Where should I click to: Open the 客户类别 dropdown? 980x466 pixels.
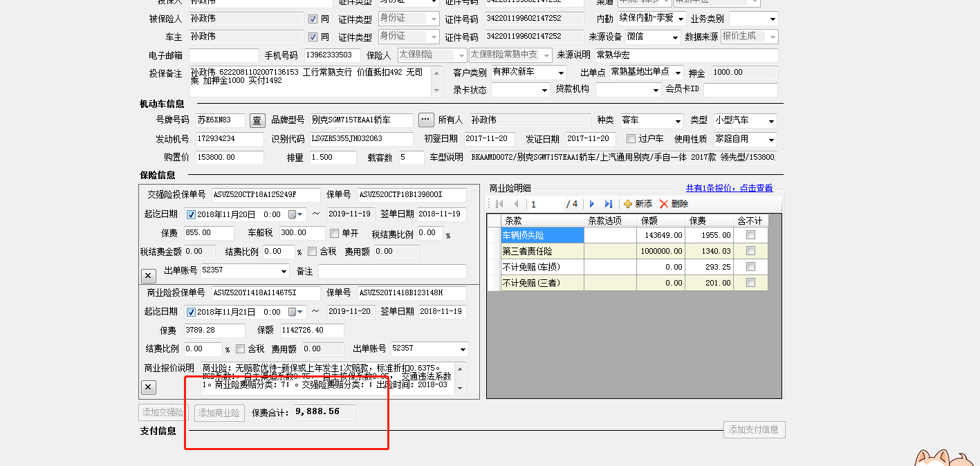click(x=561, y=73)
